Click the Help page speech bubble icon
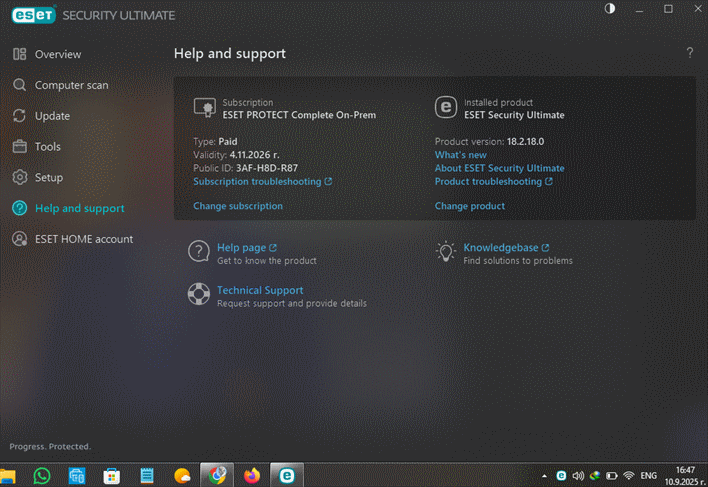The height and width of the screenshot is (487, 708). [199, 251]
